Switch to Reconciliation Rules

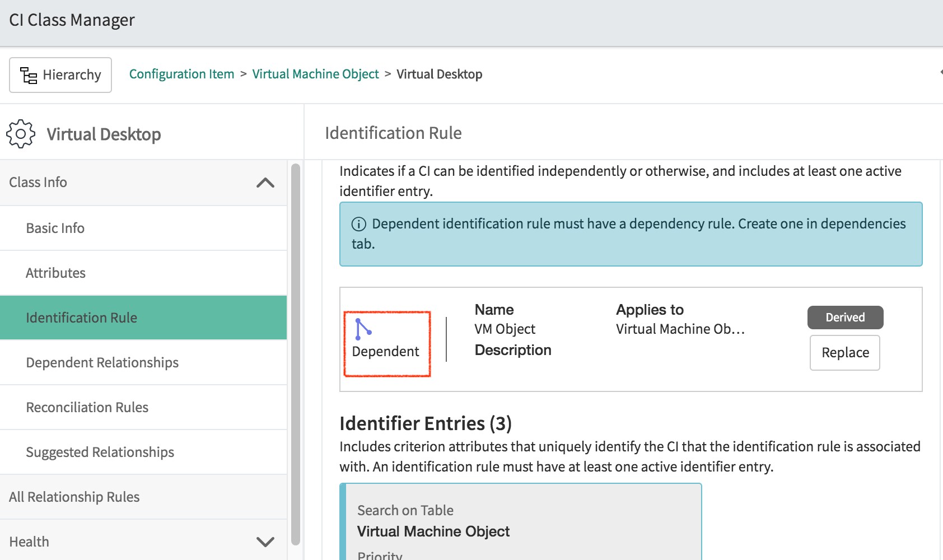[x=87, y=407]
